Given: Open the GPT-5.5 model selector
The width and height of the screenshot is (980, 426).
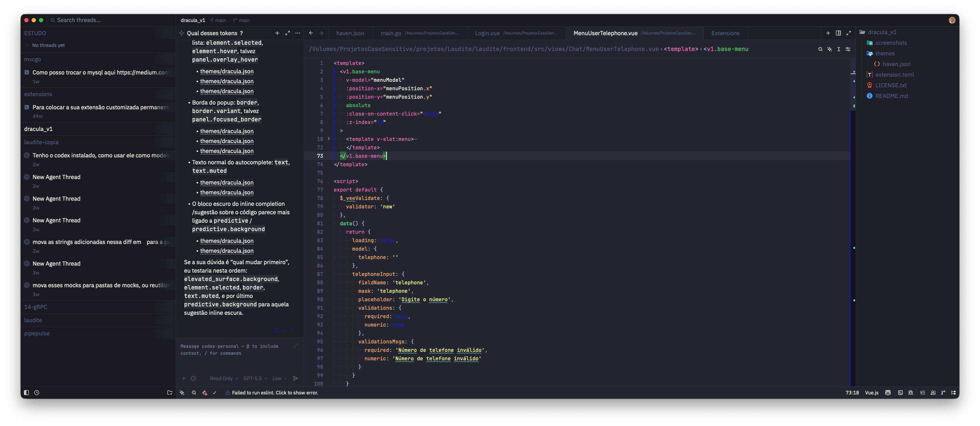Looking at the screenshot, I should 255,378.
